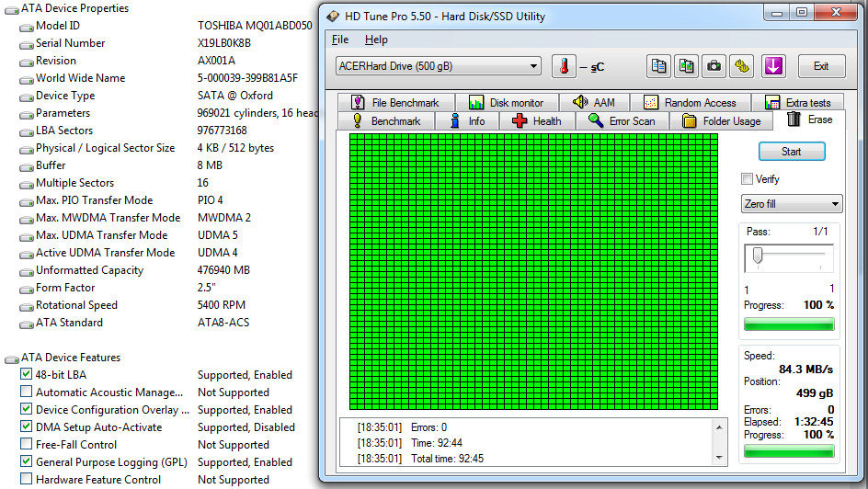Click the Pass count slider handle
The image size is (868, 489).
[x=758, y=256]
